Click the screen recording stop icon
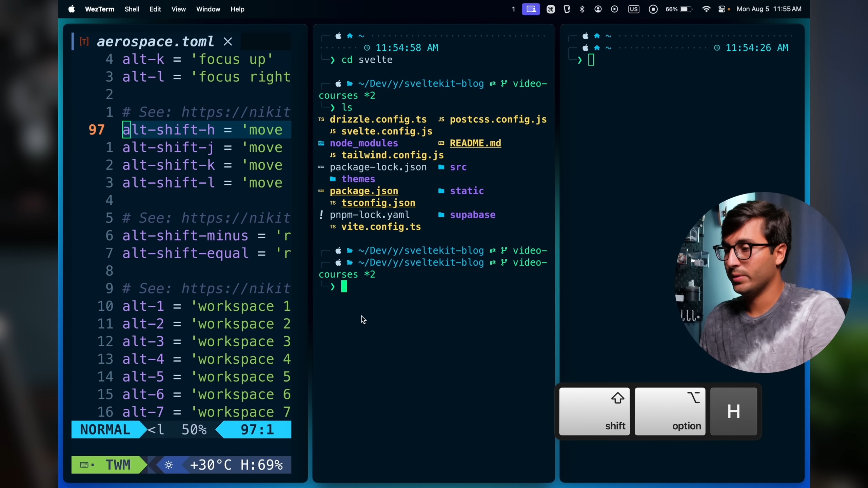This screenshot has height=488, width=868. coord(653,9)
